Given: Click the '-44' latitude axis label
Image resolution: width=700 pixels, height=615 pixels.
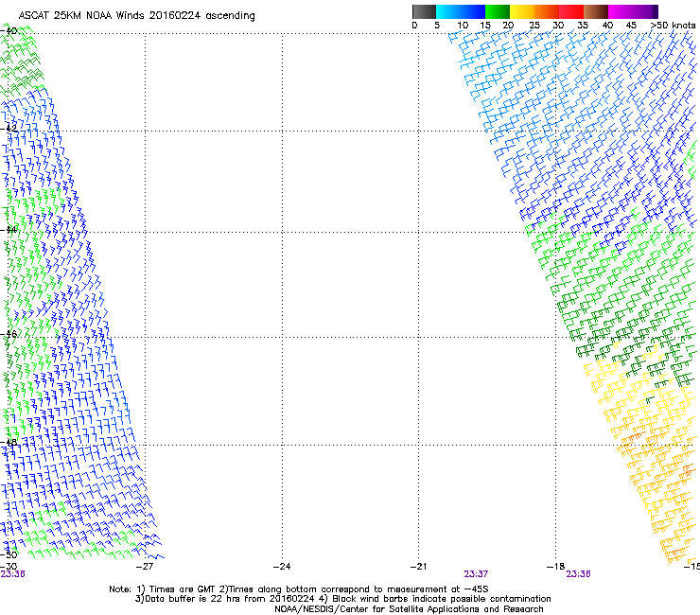Looking at the screenshot, I should click(x=9, y=230).
